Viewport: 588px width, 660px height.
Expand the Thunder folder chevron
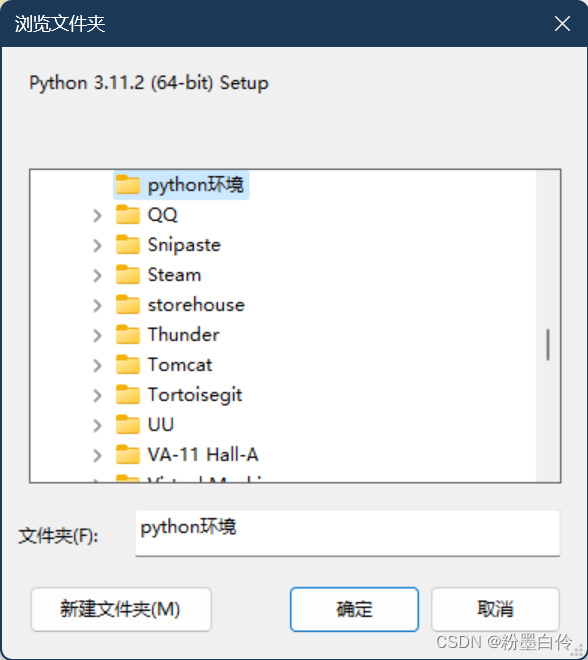[97, 336]
